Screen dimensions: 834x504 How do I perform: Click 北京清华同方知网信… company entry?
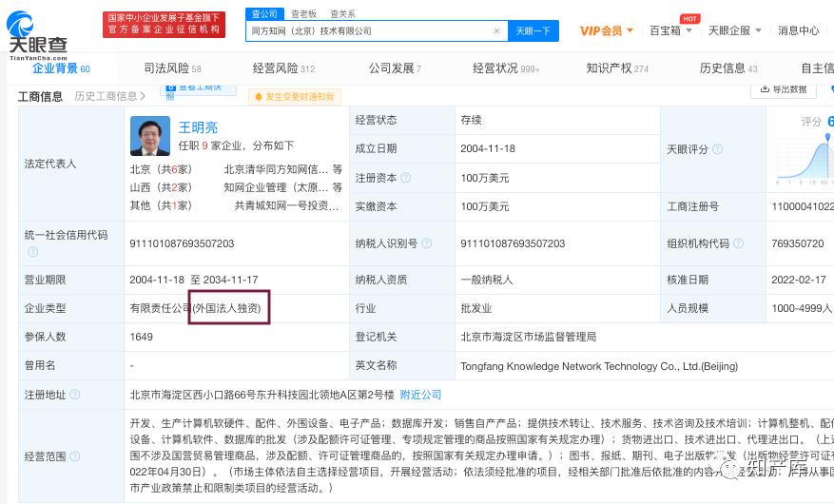276,169
